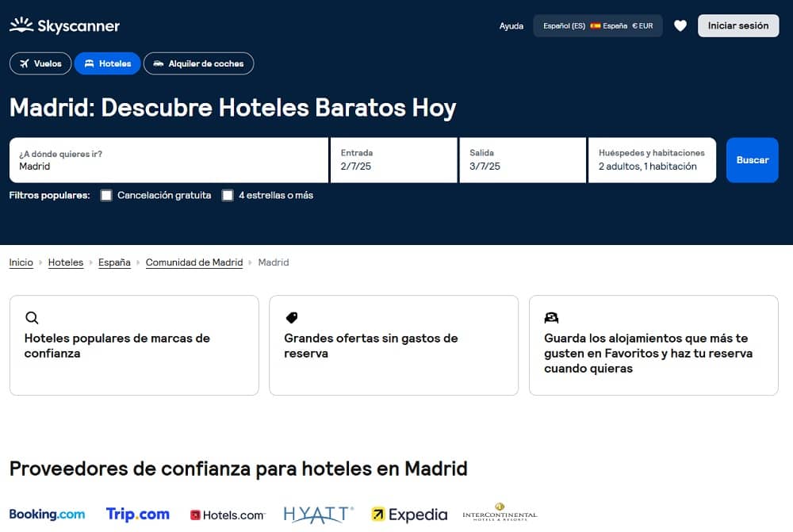Go to Hoteles breadcrumb link
The height and width of the screenshot is (532, 793).
[x=66, y=262]
